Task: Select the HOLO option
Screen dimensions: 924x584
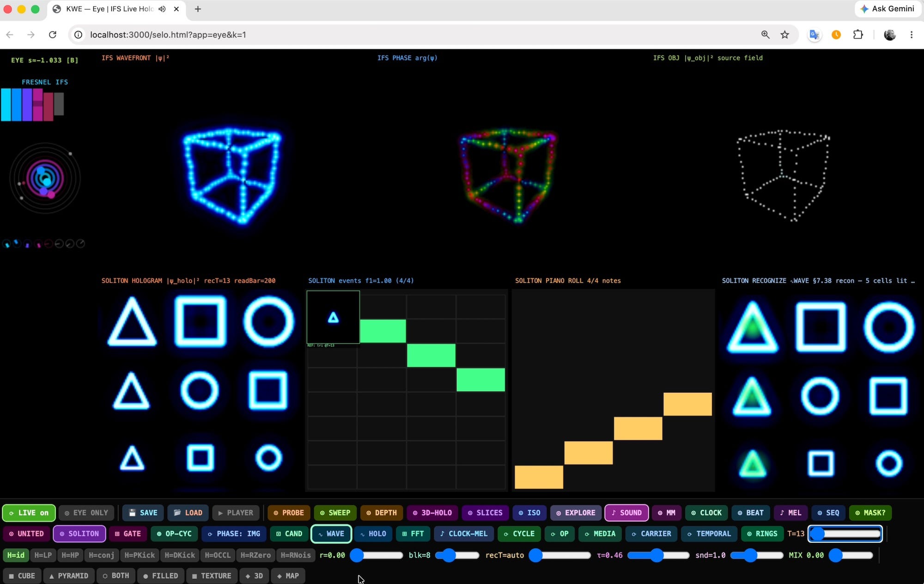Action: 373,534
